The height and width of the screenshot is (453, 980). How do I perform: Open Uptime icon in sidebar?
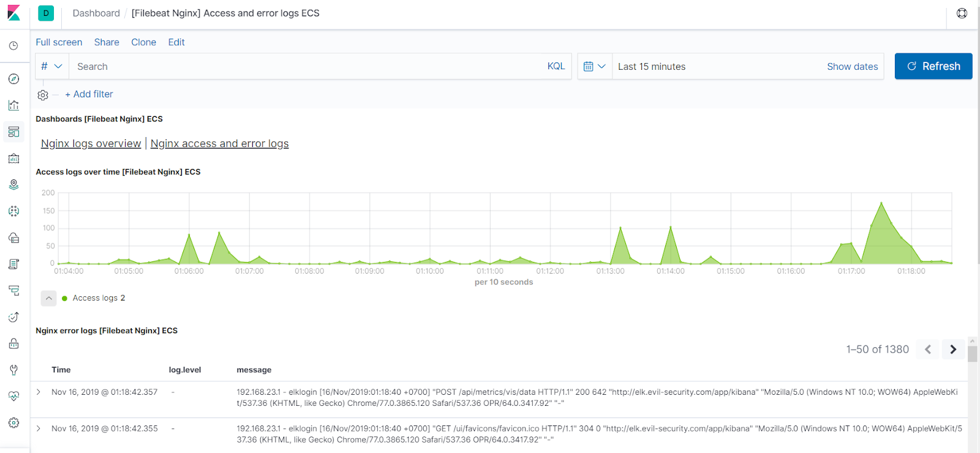[x=13, y=317]
